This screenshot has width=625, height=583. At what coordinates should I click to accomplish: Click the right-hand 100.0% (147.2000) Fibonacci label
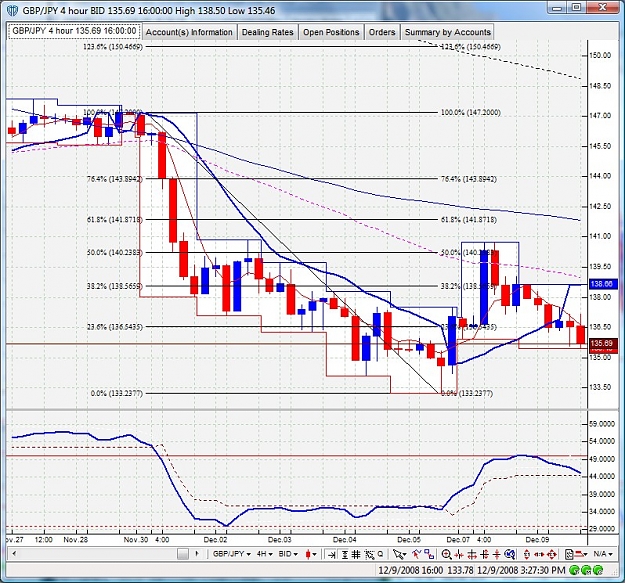pyautogui.click(x=470, y=112)
